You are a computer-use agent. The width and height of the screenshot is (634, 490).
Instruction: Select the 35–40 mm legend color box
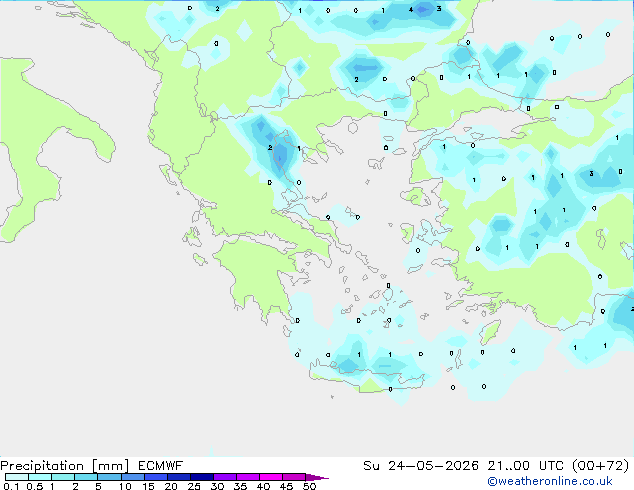pos(247,477)
